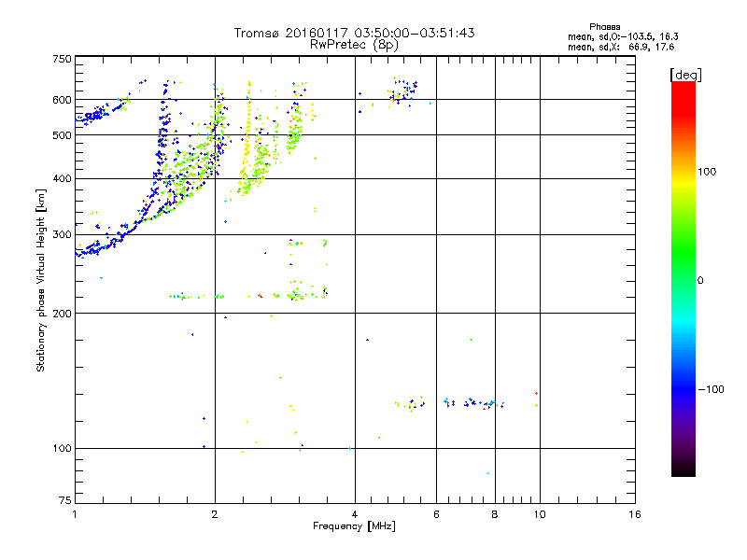Click the colorbar tick label '100'
The height and width of the screenshot is (560, 747).
point(707,172)
